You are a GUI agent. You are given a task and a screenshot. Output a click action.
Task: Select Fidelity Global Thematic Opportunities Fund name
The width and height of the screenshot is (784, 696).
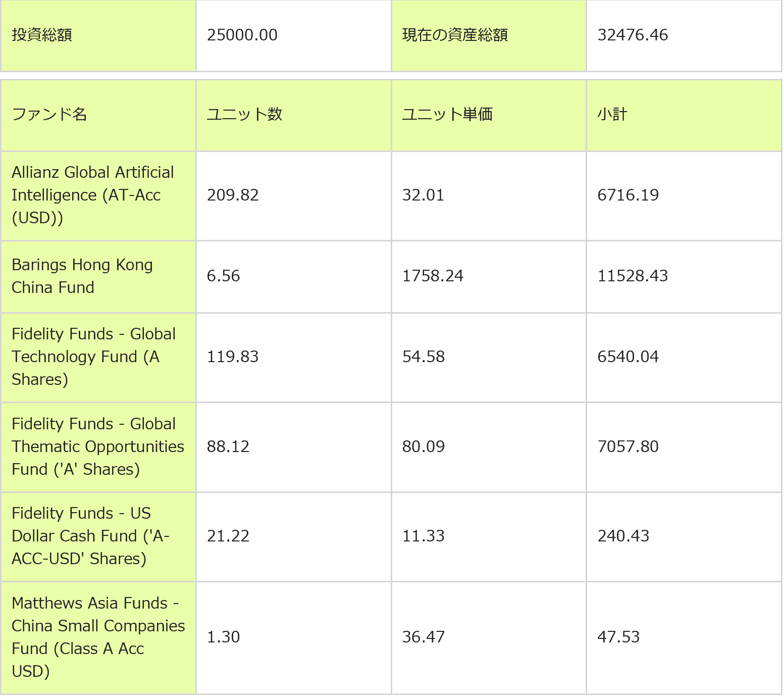click(x=97, y=446)
